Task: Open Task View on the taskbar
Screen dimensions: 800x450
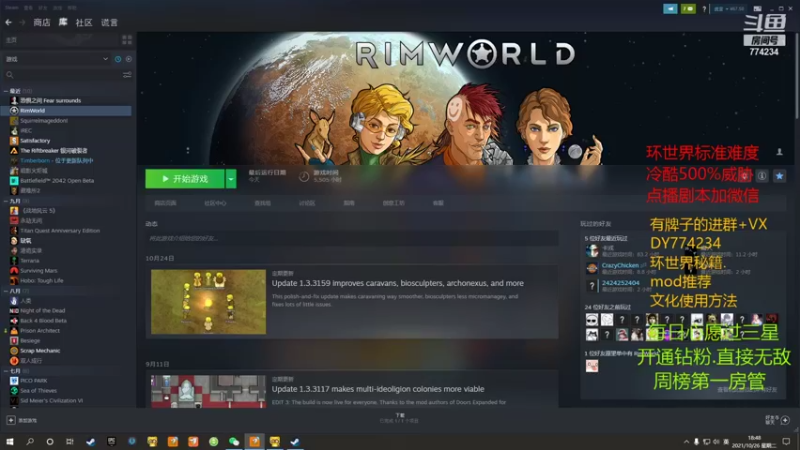Action: pos(70,441)
